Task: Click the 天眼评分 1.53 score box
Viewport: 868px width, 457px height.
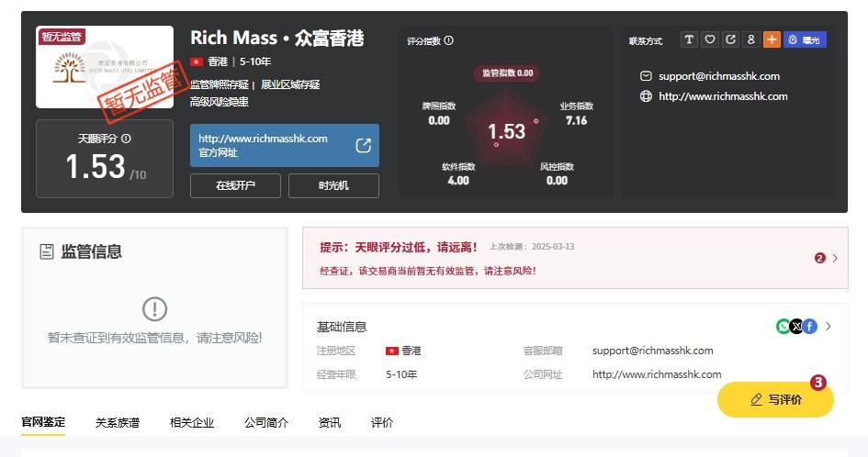Action: pos(105,159)
